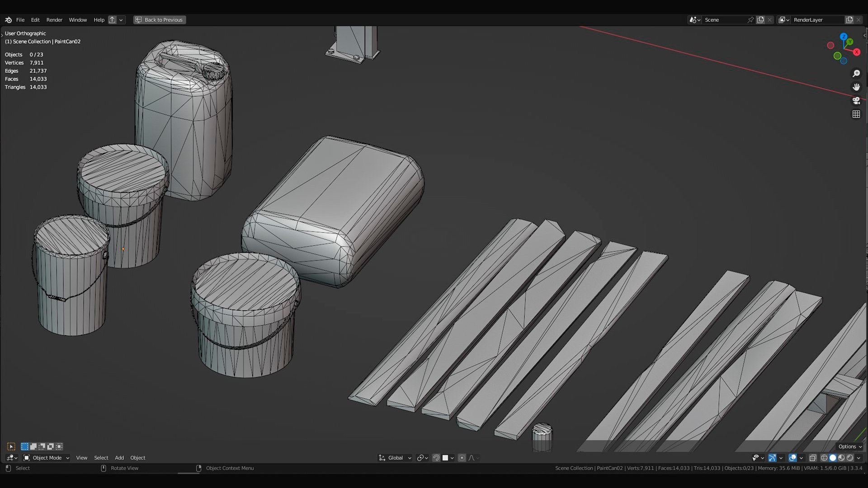Image resolution: width=868 pixels, height=488 pixels.
Task: Open the overlays options dropdown arrow
Action: pos(801,458)
